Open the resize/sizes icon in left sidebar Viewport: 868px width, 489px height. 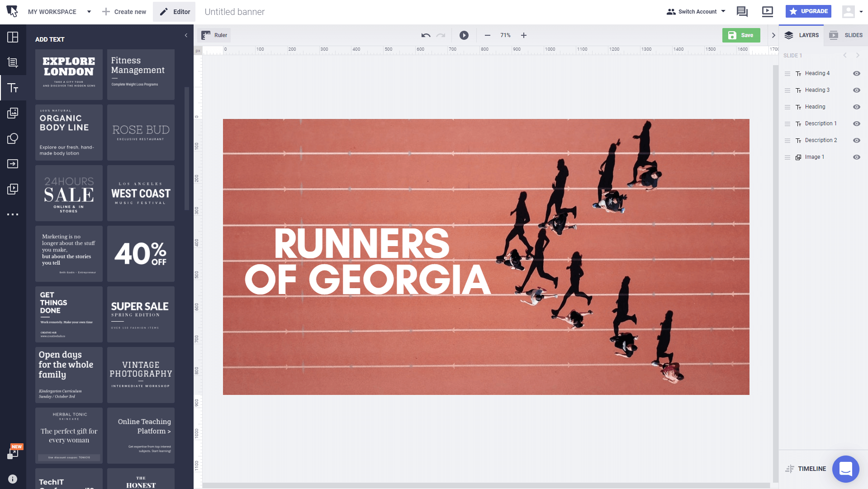click(13, 62)
